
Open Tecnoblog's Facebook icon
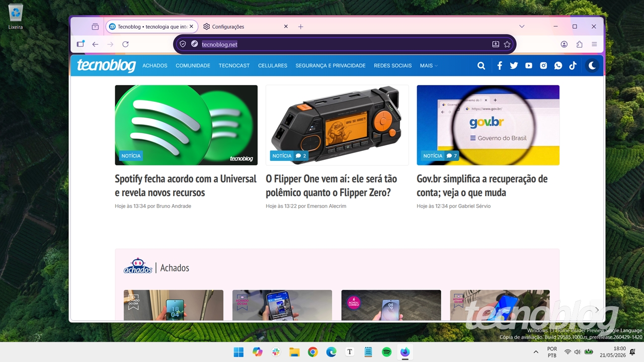point(500,65)
